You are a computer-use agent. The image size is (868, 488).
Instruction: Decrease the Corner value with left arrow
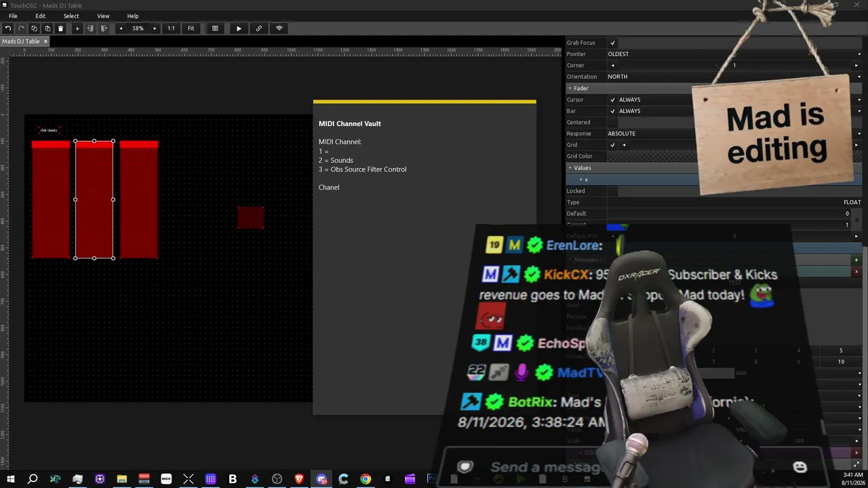[612, 66]
